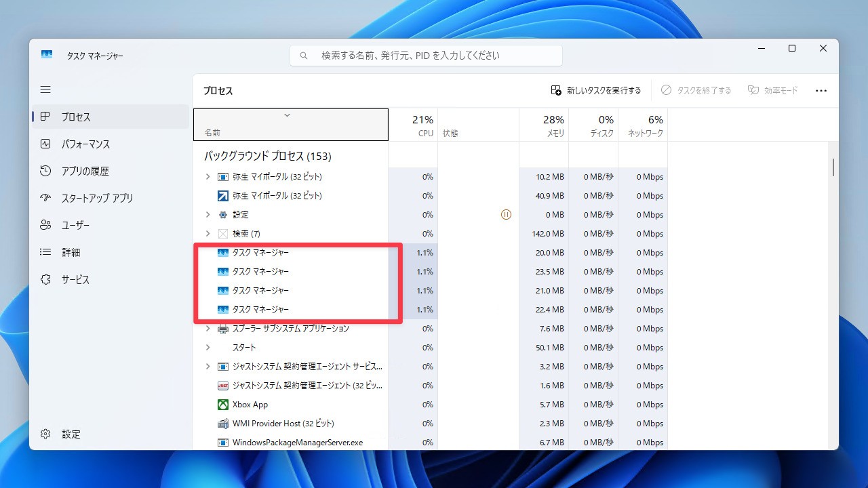Click the 6.7 MB memory value
Screen dimensions: 868x488
tap(552, 443)
